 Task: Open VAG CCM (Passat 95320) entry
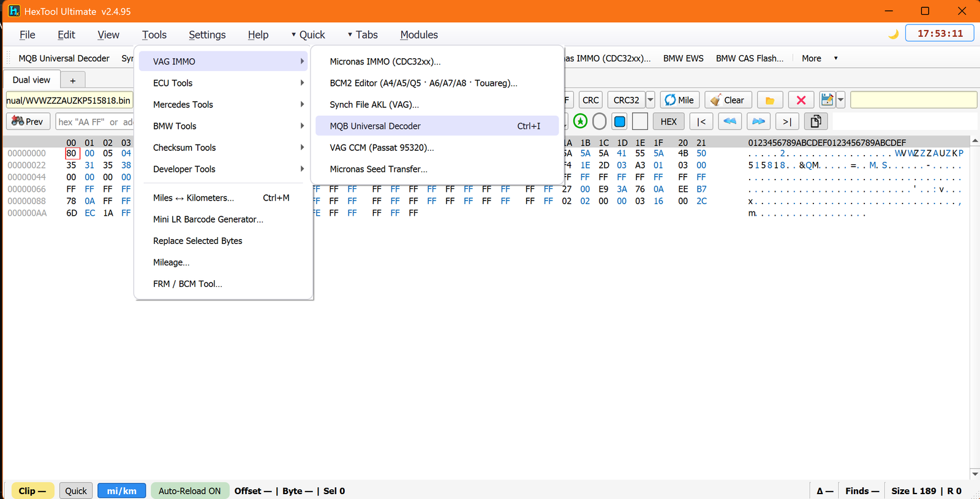tap(437, 147)
